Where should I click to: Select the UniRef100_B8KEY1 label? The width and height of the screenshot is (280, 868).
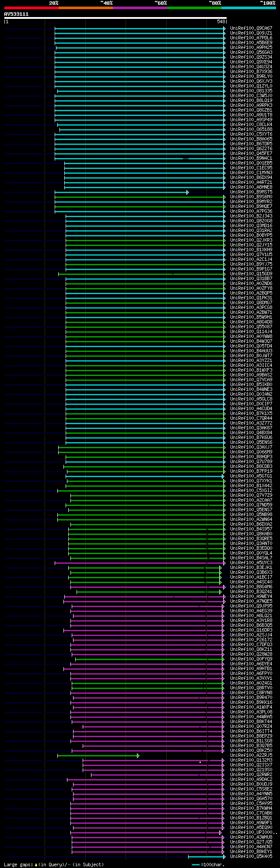pyautogui.click(x=251, y=852)
